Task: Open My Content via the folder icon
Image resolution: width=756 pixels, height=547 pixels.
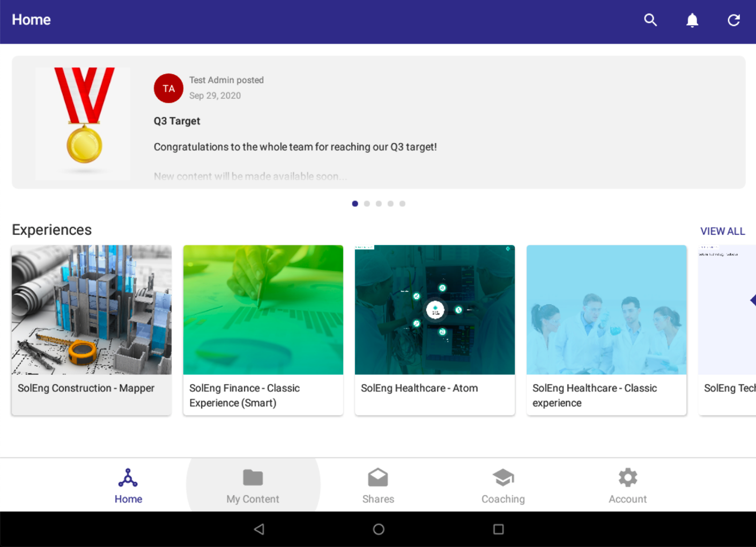Action: tap(253, 484)
